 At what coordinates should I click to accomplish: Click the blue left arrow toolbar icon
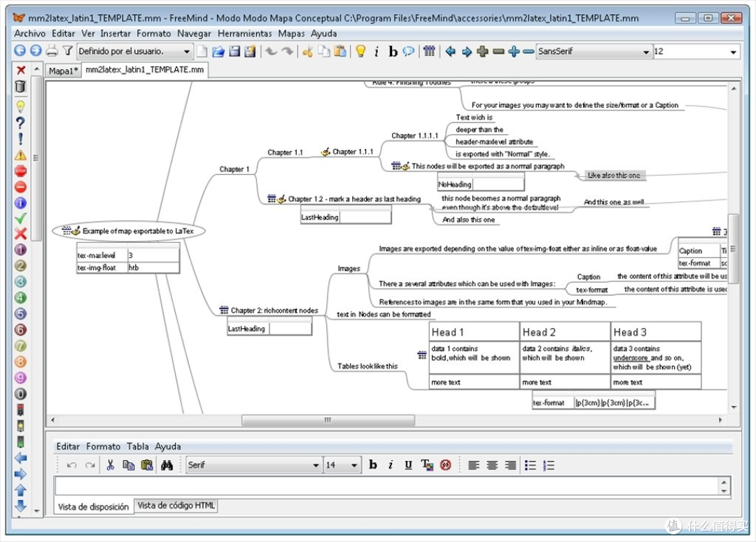pyautogui.click(x=450, y=51)
